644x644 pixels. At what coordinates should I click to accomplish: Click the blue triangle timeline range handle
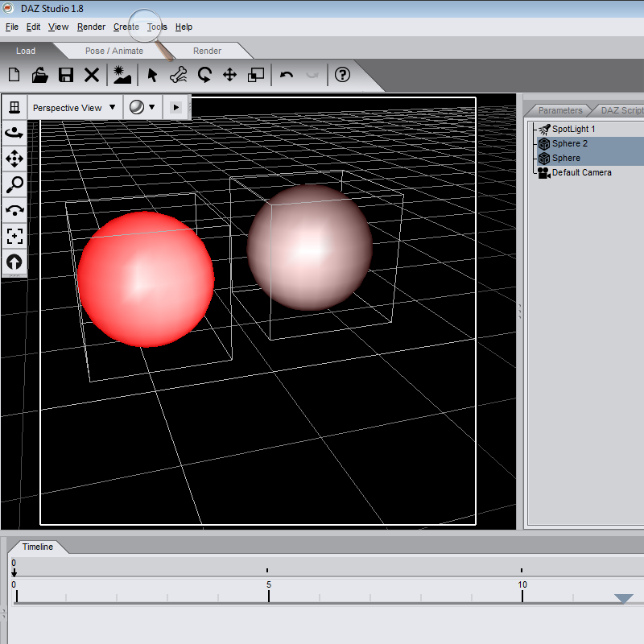pyautogui.click(x=623, y=598)
